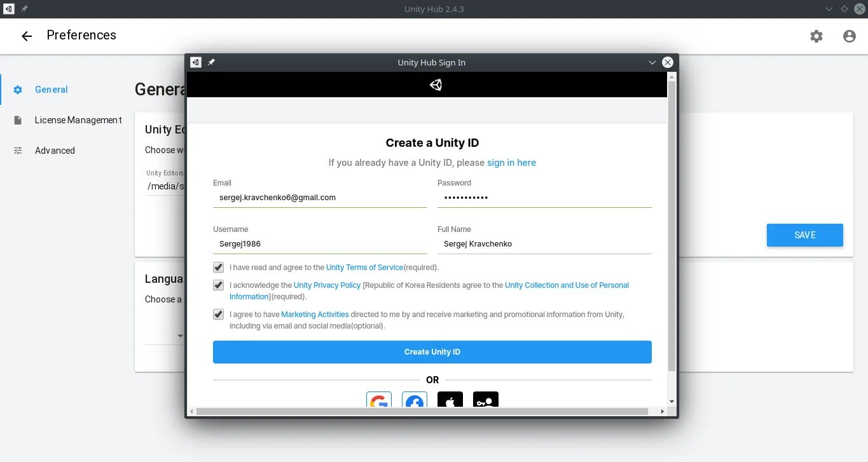The image size is (868, 462).
Task: Close the Unity Hub Sign In dialog
Action: click(x=667, y=62)
